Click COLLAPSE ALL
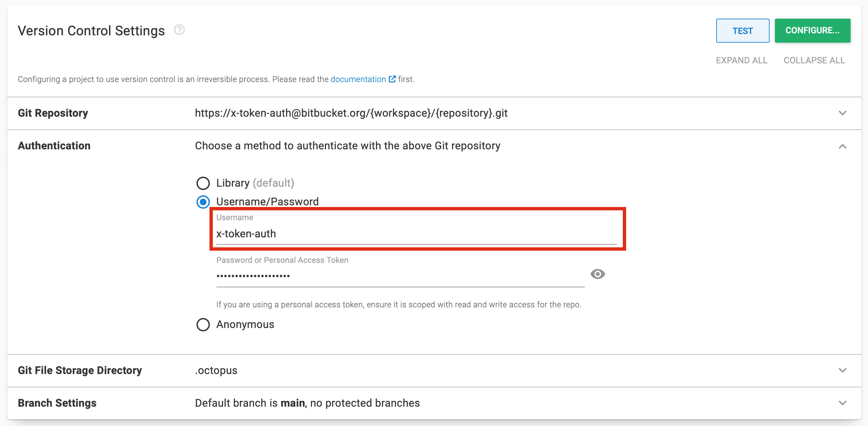This screenshot has width=868, height=426. 814,60
